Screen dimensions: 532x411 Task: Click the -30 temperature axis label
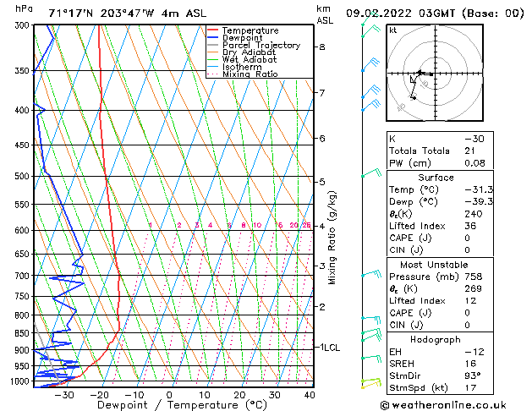[x=64, y=395]
